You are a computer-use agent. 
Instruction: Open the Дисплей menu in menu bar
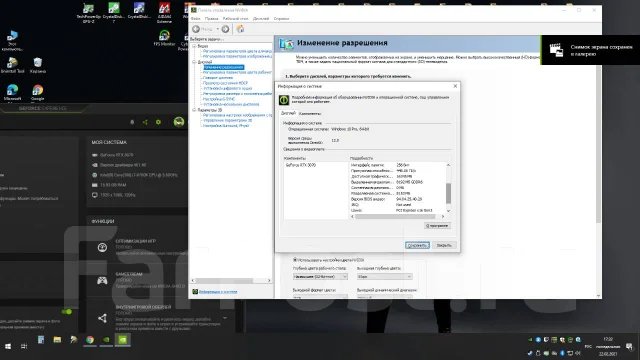tap(261, 19)
